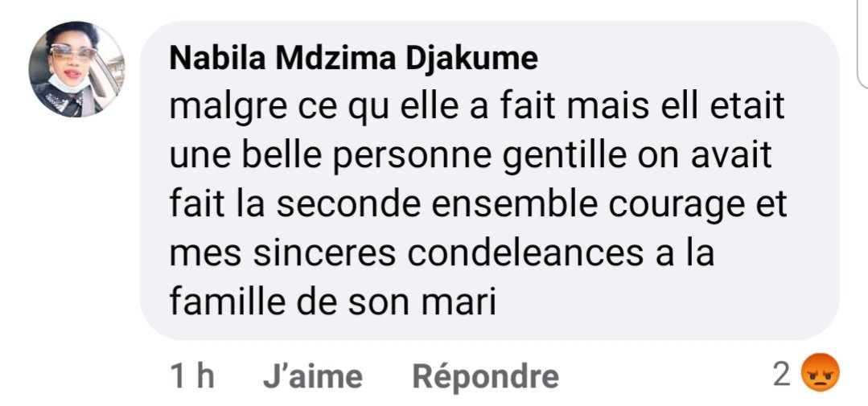
Task: Click the angry reaction emoji icon
Action: click(x=821, y=375)
